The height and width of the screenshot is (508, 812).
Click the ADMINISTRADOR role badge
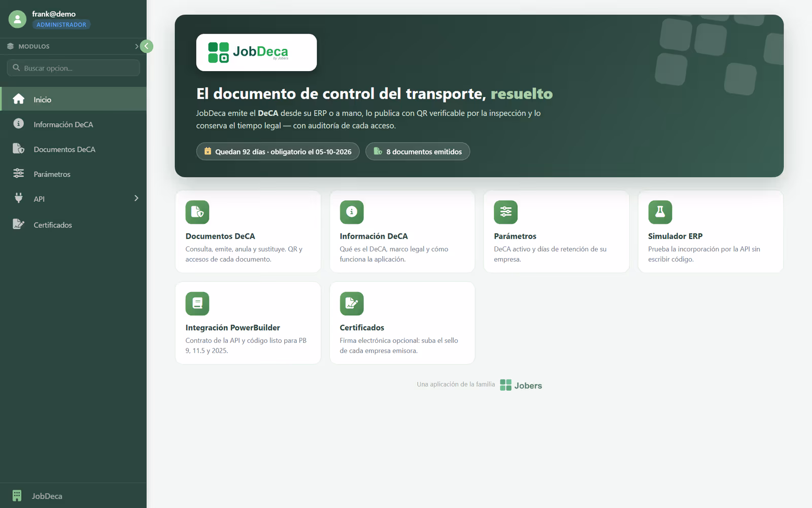point(61,24)
